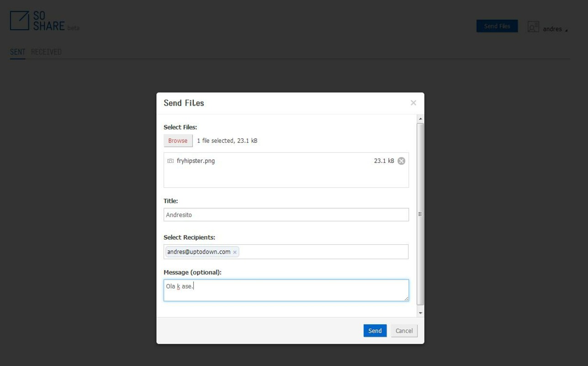Screen dimensions: 588x366
Task: Click the 'beta' label beside the logo
Action: point(73,28)
